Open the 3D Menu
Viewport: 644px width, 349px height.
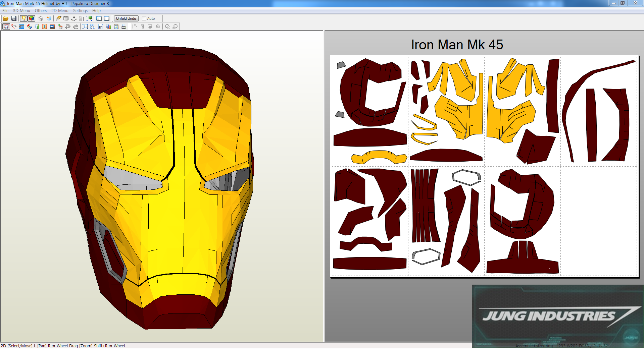tap(21, 11)
